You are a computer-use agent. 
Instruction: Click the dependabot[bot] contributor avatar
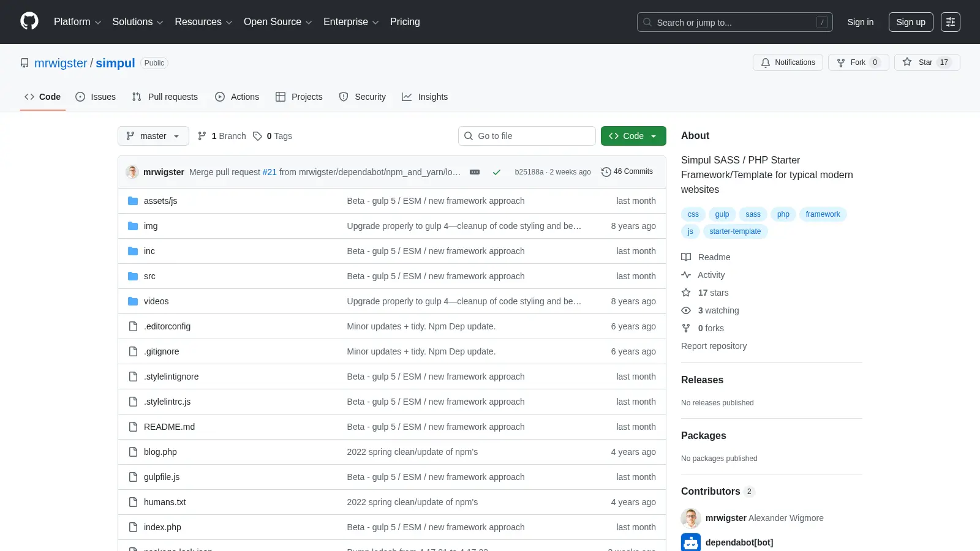point(691,542)
